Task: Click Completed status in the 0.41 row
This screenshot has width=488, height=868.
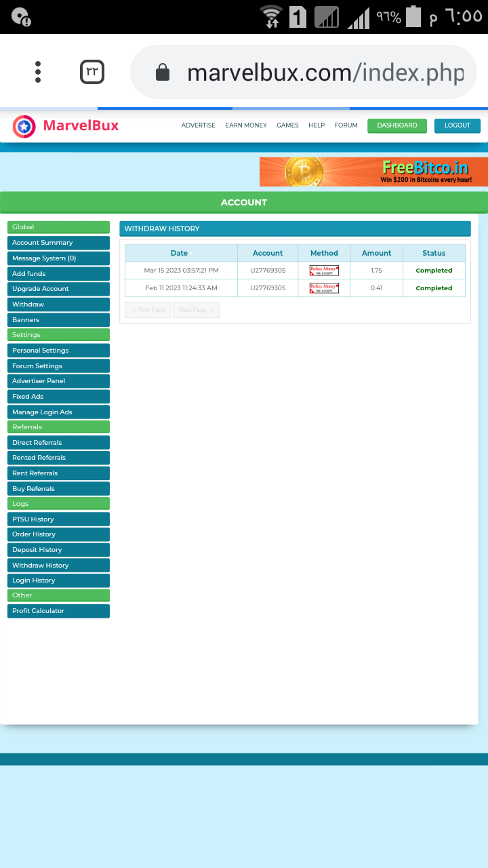Action: tap(434, 288)
